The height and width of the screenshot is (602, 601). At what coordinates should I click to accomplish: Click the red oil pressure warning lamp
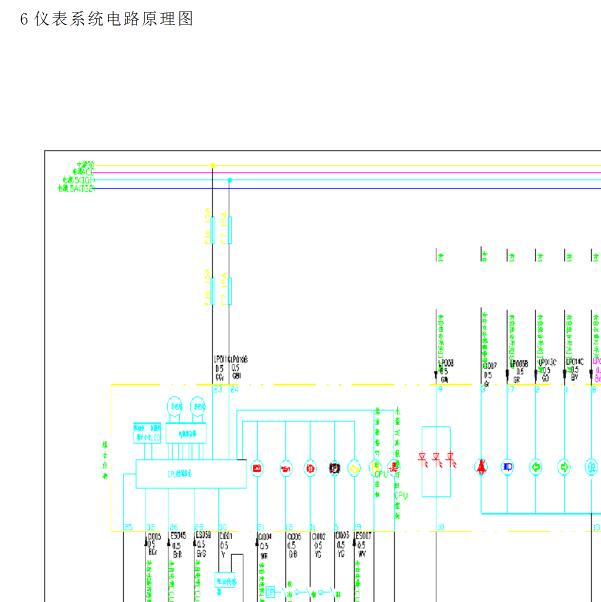pos(285,468)
